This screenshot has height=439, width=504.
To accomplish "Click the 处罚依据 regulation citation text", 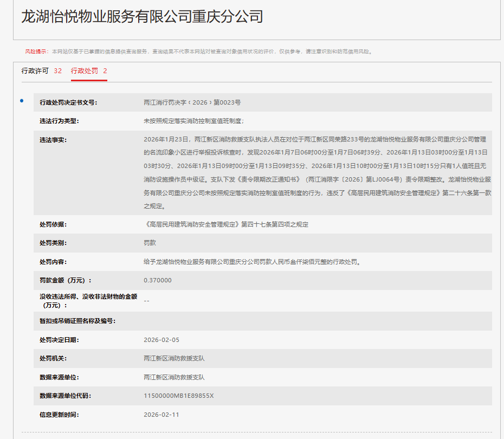I will pos(226,224).
